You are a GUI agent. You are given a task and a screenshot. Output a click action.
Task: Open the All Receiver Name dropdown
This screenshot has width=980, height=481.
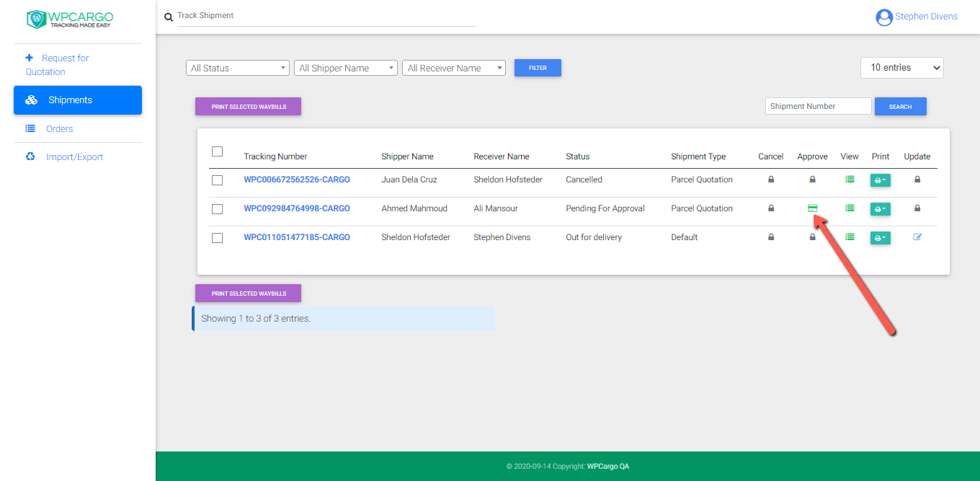click(x=454, y=68)
